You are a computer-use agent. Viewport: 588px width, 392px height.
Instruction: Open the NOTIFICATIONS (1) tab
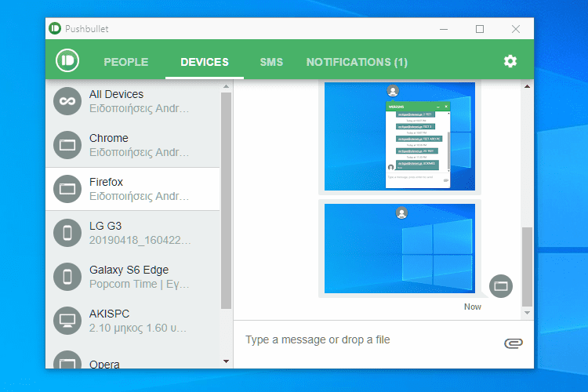point(357,62)
